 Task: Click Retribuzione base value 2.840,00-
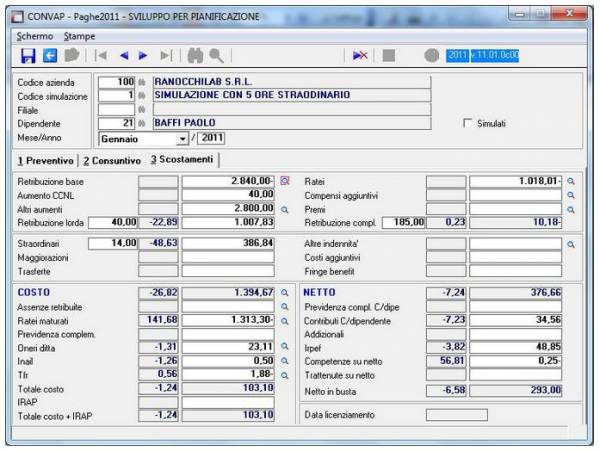point(228,181)
